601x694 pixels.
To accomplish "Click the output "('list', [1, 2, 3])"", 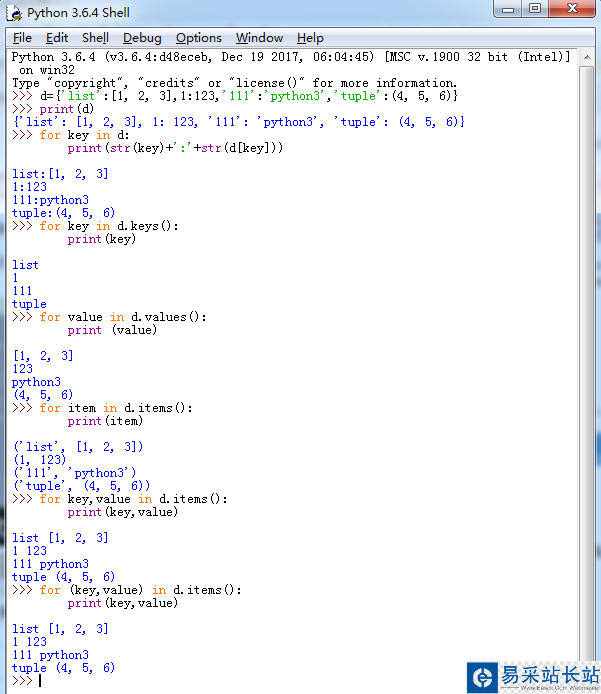I will (x=78, y=447).
